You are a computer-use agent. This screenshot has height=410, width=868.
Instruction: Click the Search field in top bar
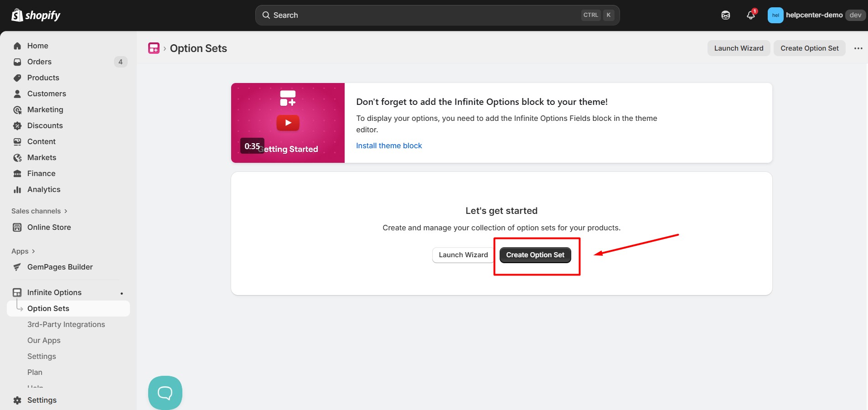click(437, 15)
